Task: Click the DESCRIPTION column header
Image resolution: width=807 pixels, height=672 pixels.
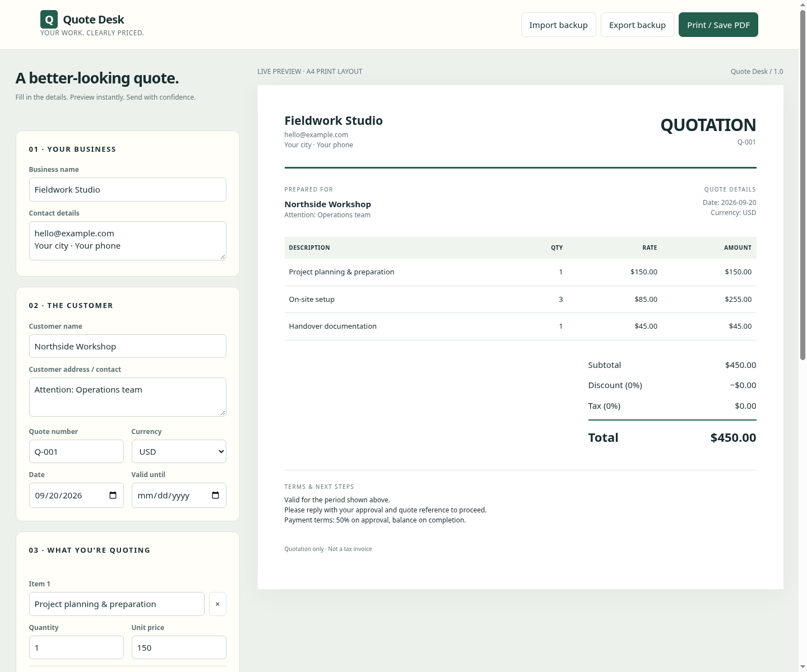Action: pyautogui.click(x=309, y=248)
